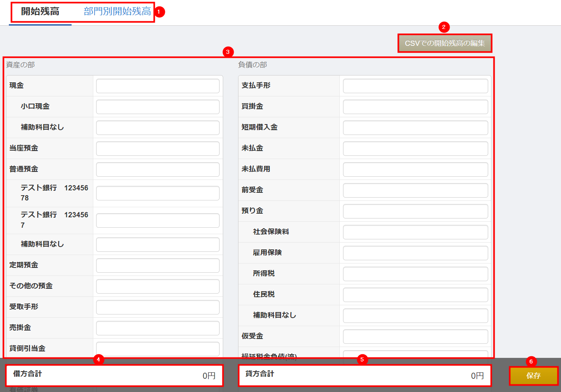Image resolution: width=561 pixels, height=392 pixels.
Task: Focus the 当座預金 amount field
Action: pos(158,149)
